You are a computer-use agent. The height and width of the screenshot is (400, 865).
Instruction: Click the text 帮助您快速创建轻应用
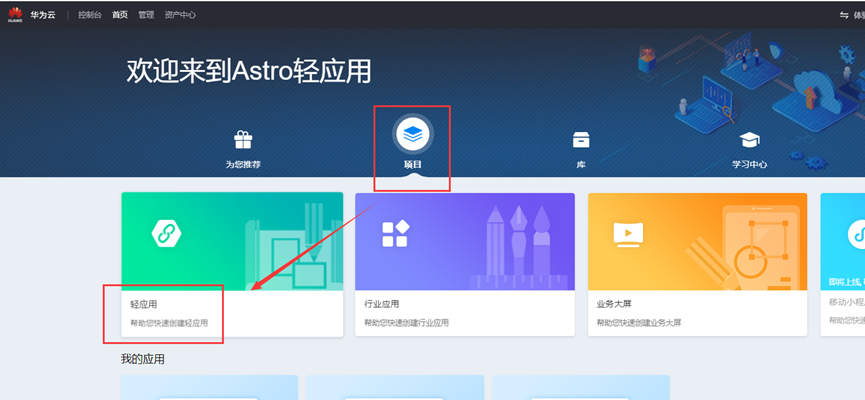point(169,323)
